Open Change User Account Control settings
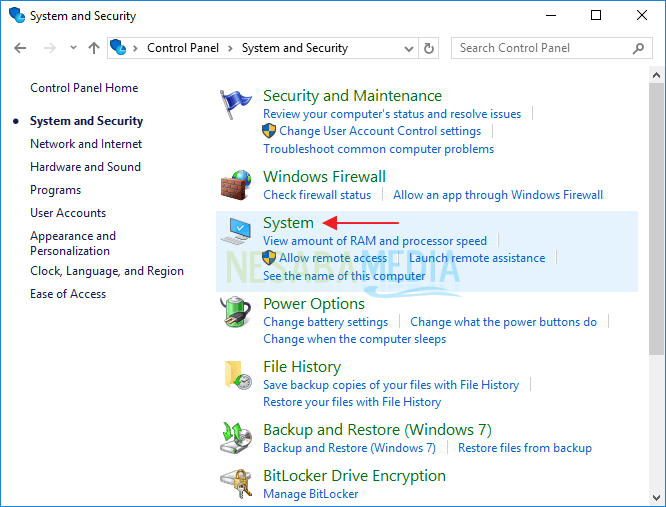The height and width of the screenshot is (507, 666). [x=380, y=131]
